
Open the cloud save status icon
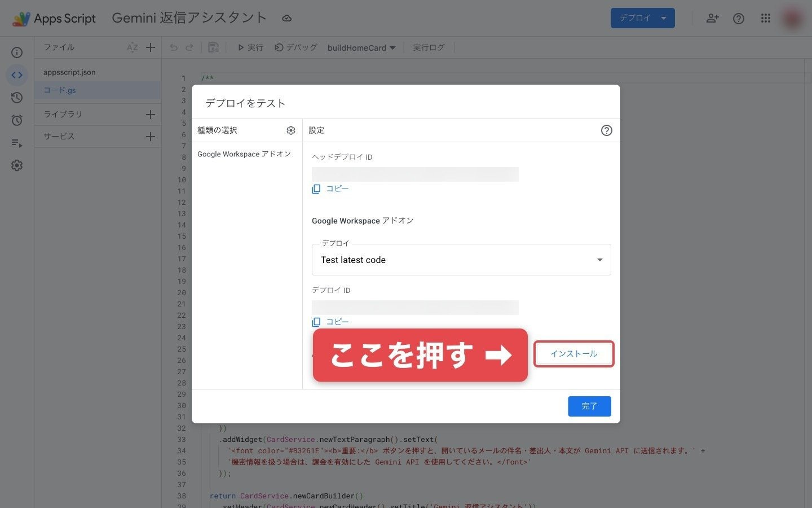tap(286, 18)
